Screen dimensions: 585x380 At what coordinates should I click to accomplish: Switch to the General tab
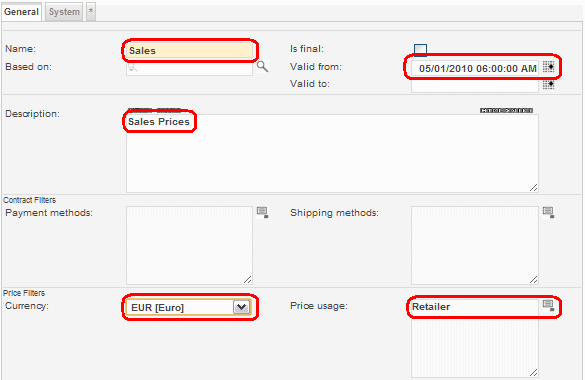tap(21, 12)
